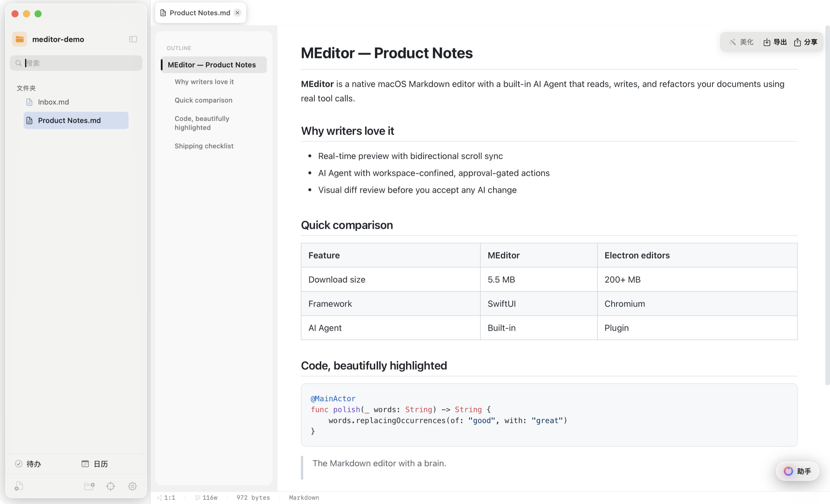
Task: Click the document icon in the tab
Action: 163,13
